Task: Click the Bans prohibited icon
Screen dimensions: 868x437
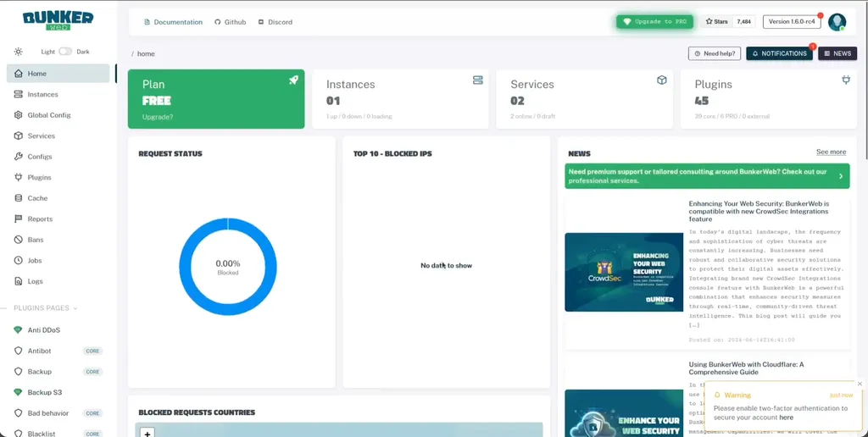Action: point(19,240)
